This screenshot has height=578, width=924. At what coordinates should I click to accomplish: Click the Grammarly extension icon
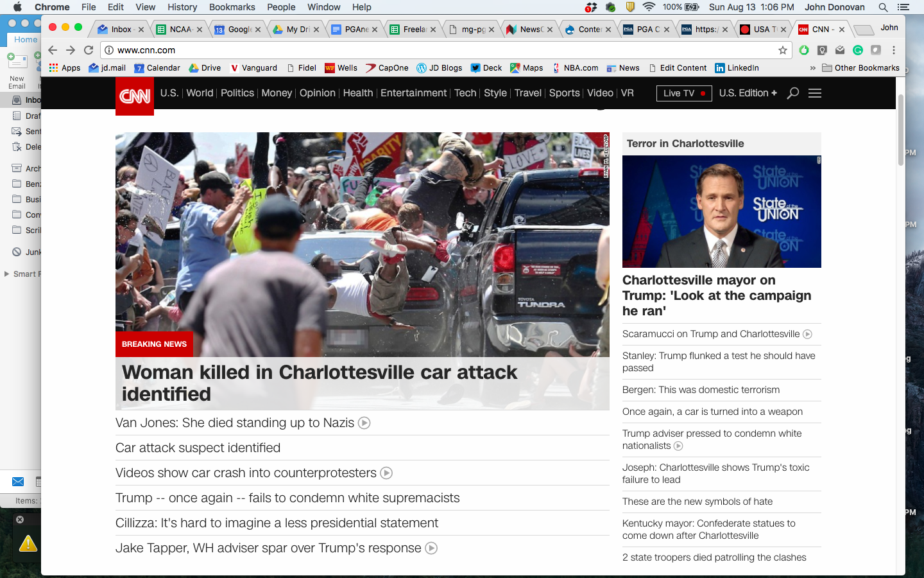(858, 50)
